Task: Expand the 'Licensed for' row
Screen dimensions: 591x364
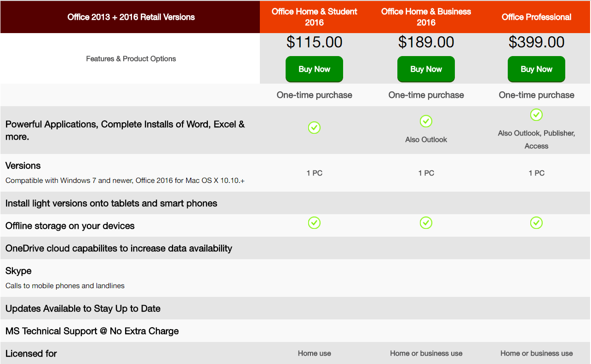Action: pyautogui.click(x=31, y=353)
